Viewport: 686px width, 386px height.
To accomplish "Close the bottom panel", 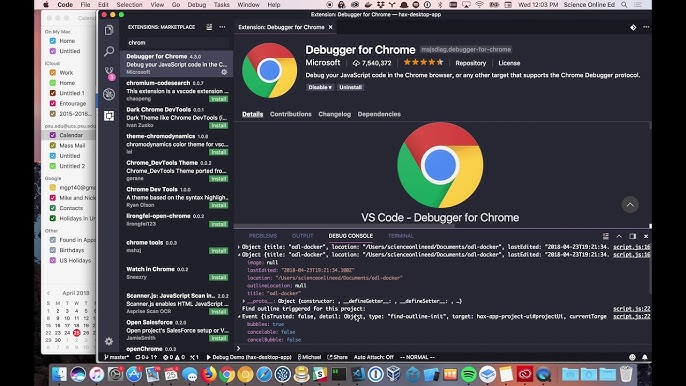I will point(646,236).
